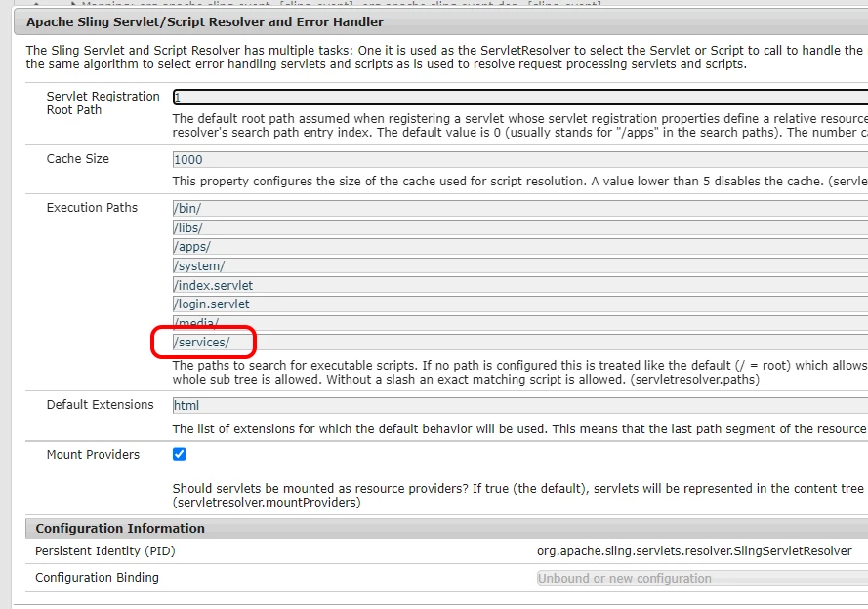Click the Default Extensions label
The height and width of the screenshot is (609, 868).
point(100,404)
